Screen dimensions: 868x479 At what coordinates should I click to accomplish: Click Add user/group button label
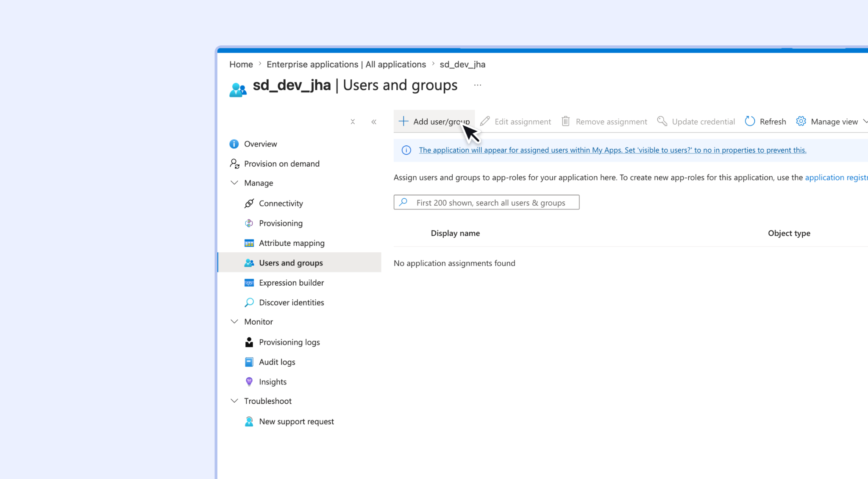click(x=442, y=122)
